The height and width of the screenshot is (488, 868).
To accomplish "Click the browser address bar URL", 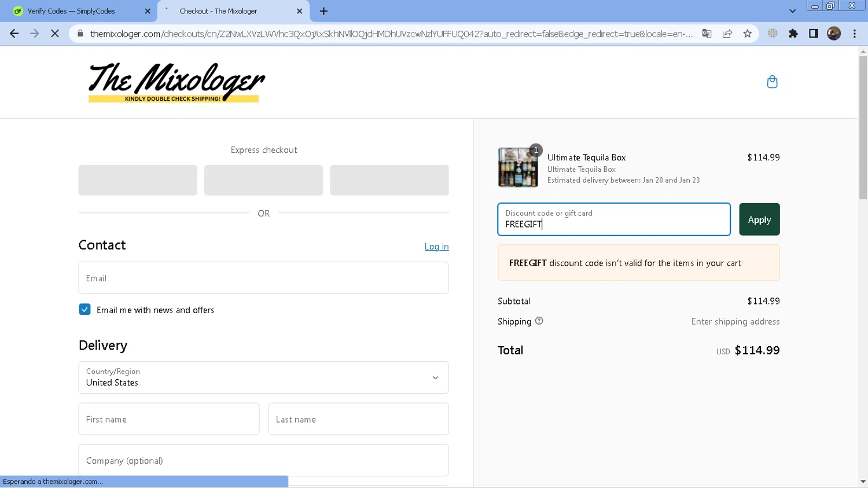I will [391, 34].
